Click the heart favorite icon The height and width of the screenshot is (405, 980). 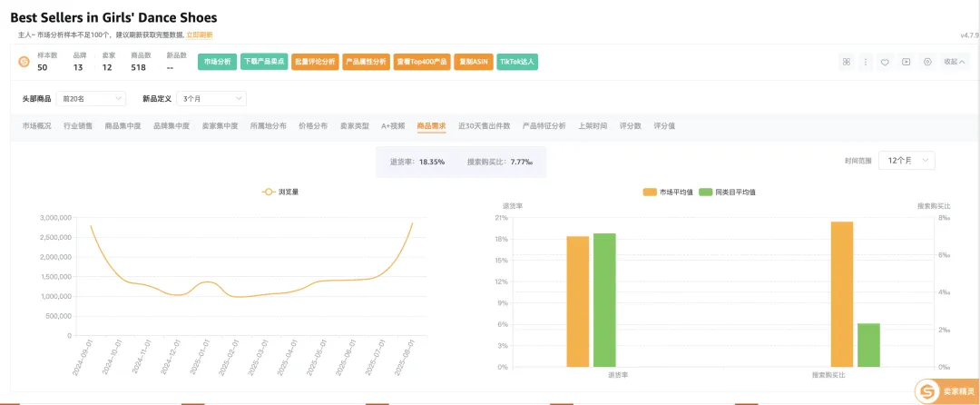point(885,62)
